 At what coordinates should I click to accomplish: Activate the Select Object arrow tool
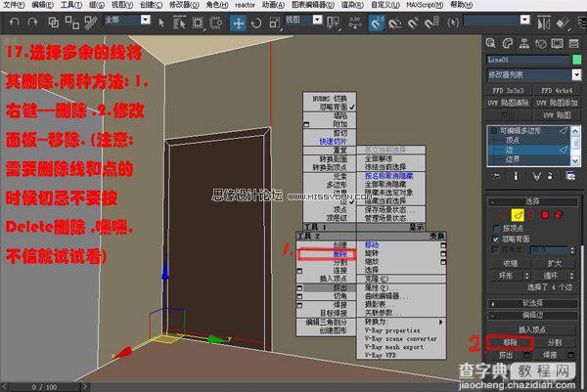(x=161, y=22)
